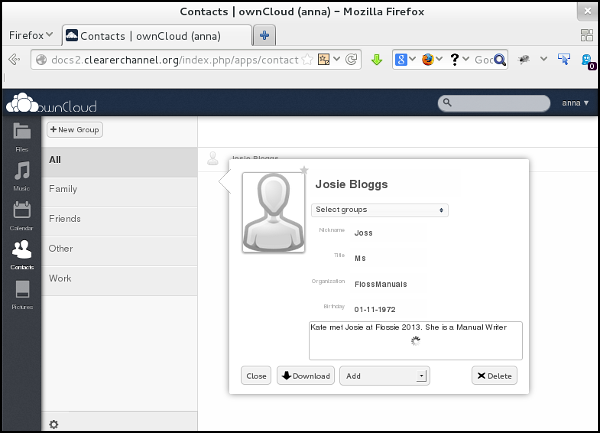Expand the Select groups dropdown
Image resolution: width=600 pixels, height=433 pixels.
click(x=379, y=210)
